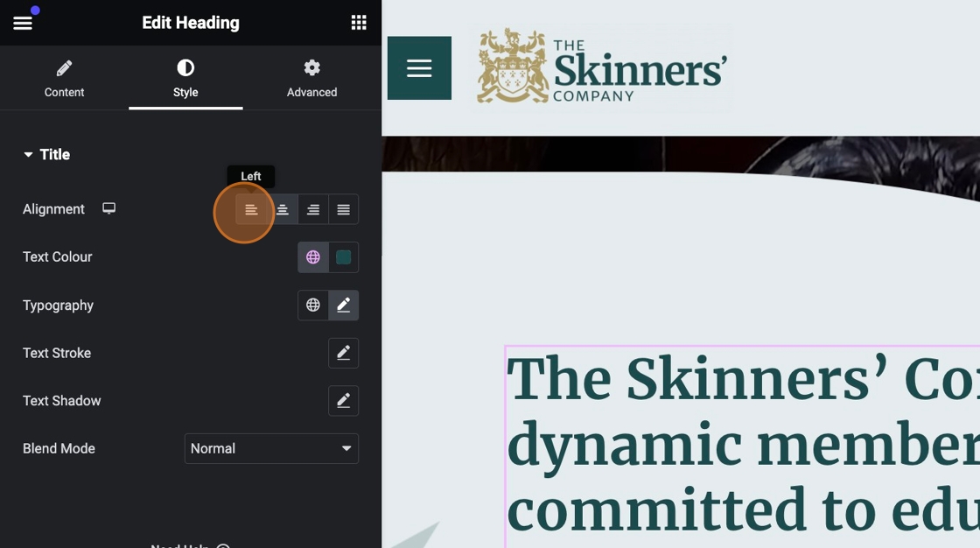Select the Skinners' Company heading text
This screenshot has width=980, height=548.
(743, 446)
